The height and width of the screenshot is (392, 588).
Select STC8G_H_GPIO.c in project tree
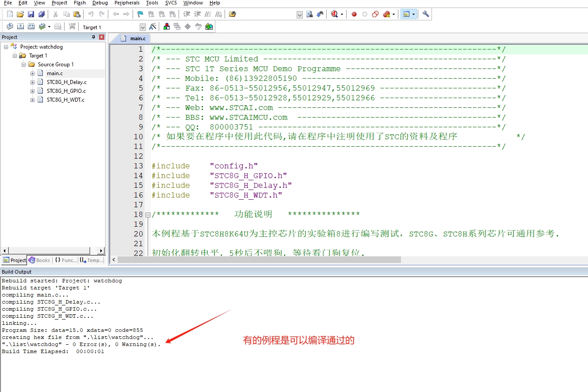(66, 91)
